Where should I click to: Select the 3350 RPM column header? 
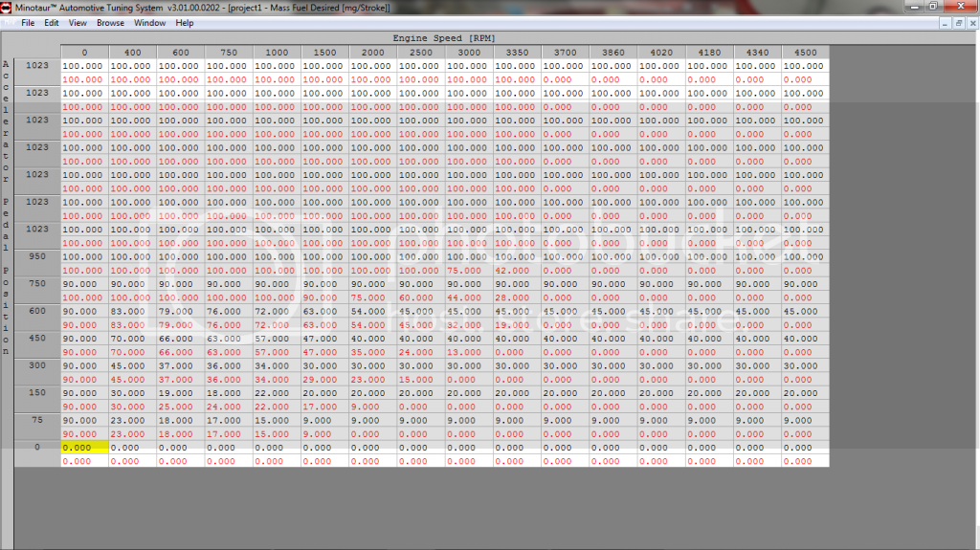(x=517, y=53)
